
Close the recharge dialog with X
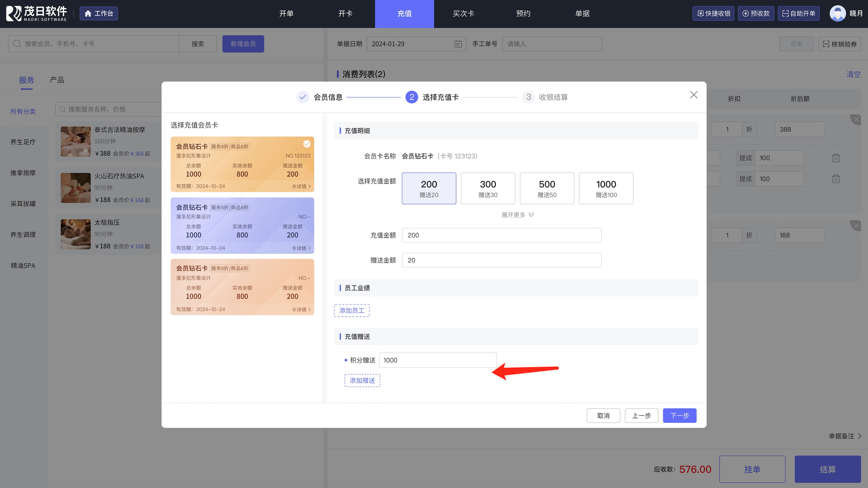point(693,95)
